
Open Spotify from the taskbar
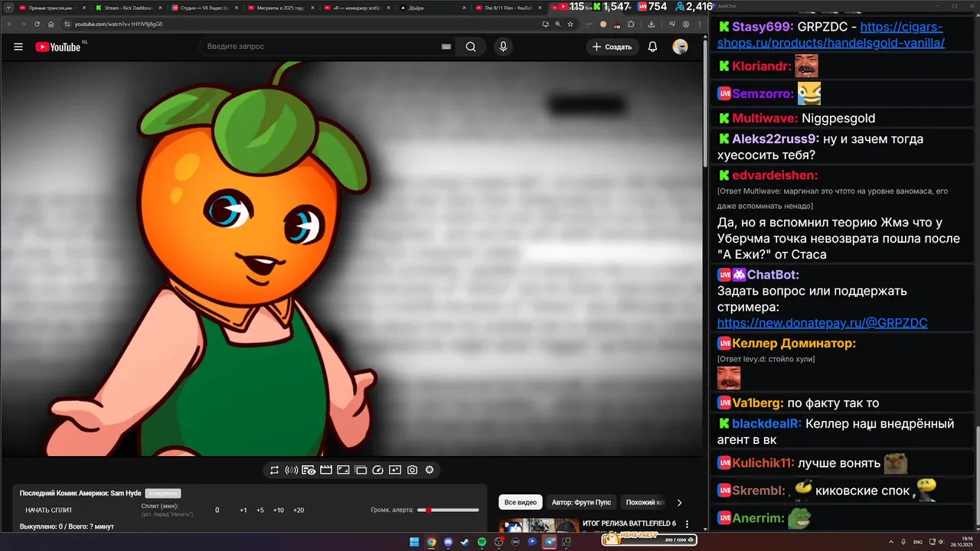pos(482,542)
